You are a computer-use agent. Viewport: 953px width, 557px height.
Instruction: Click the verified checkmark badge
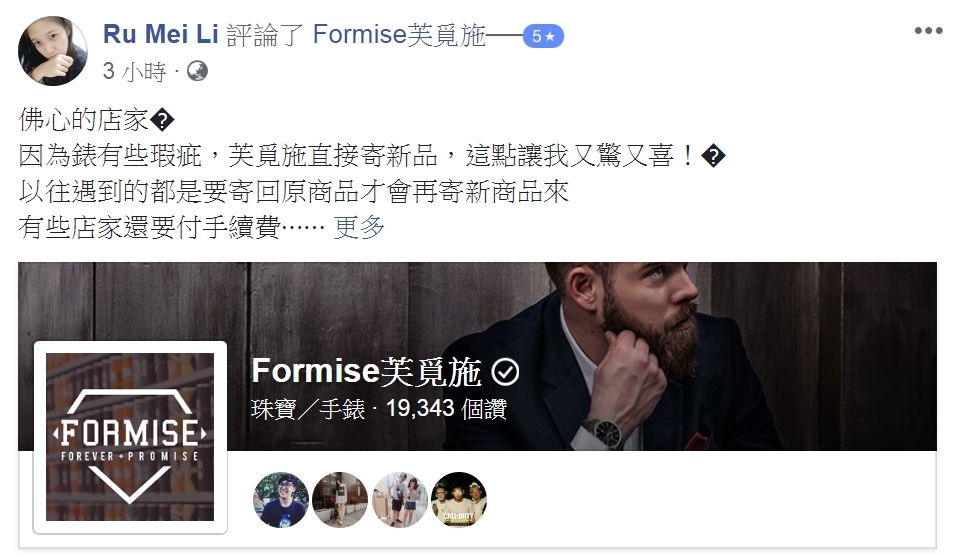[505, 372]
